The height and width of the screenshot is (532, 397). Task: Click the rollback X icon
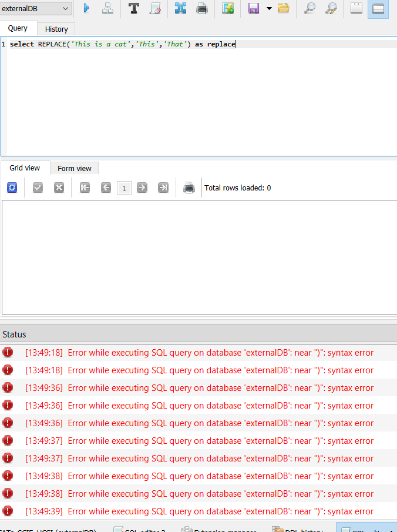(x=59, y=188)
